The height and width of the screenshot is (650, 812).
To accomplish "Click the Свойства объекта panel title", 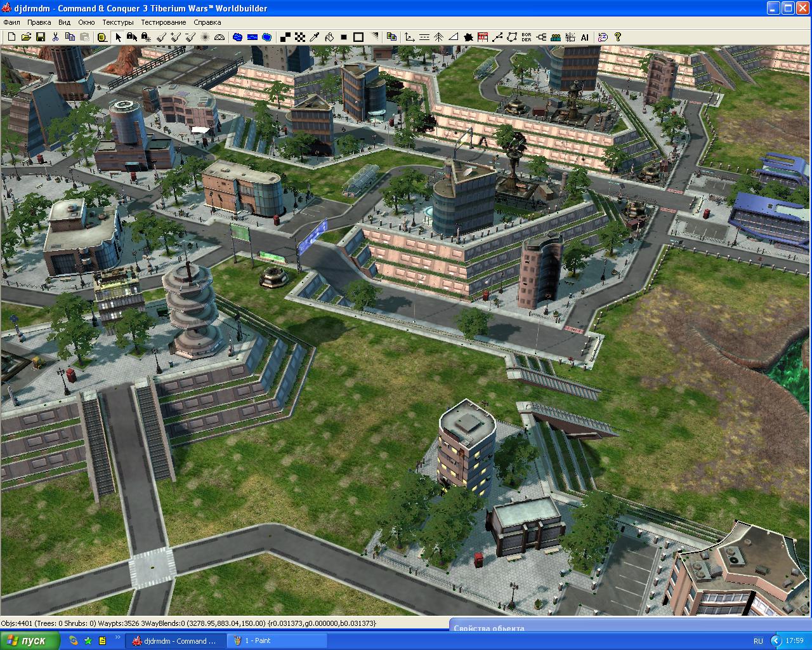I will click(489, 628).
